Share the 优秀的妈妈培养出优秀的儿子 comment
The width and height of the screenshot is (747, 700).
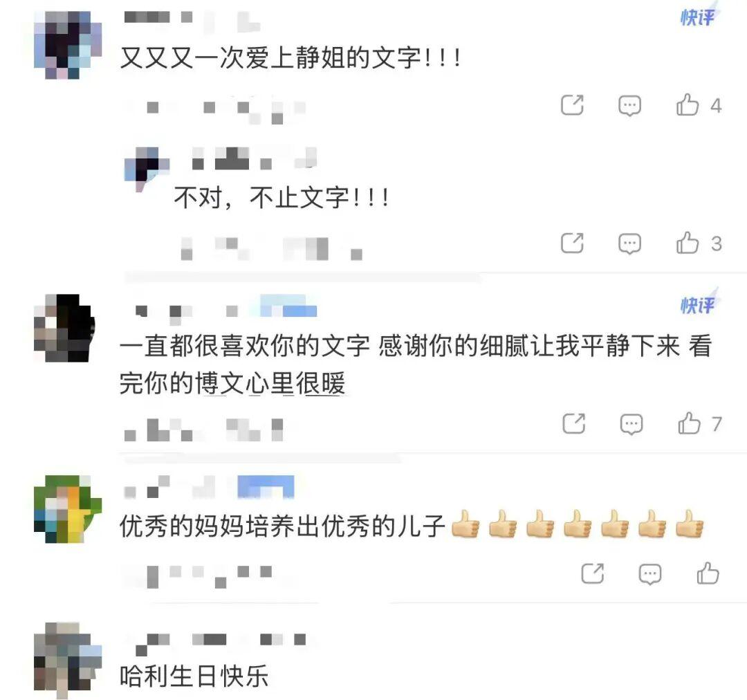[x=593, y=573]
